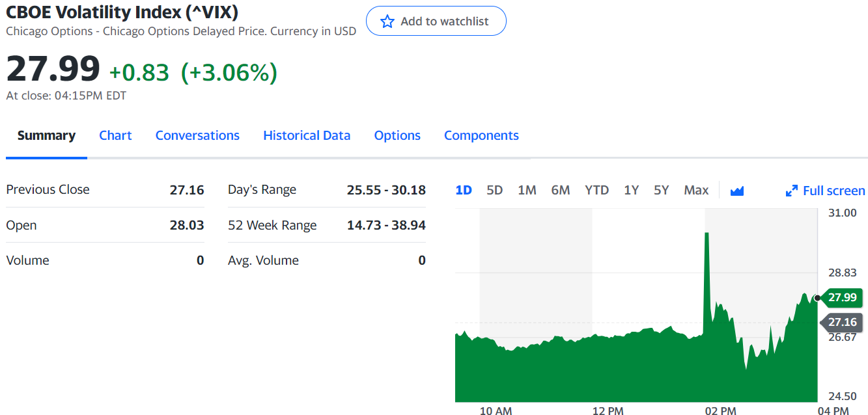
Task: Show the 1Y chart range
Action: [631, 190]
